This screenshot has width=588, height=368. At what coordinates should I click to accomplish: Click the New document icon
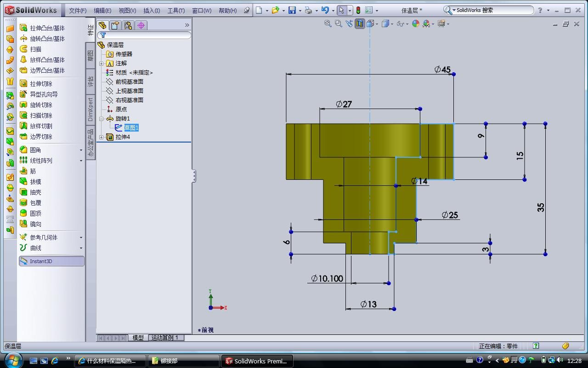coord(259,10)
